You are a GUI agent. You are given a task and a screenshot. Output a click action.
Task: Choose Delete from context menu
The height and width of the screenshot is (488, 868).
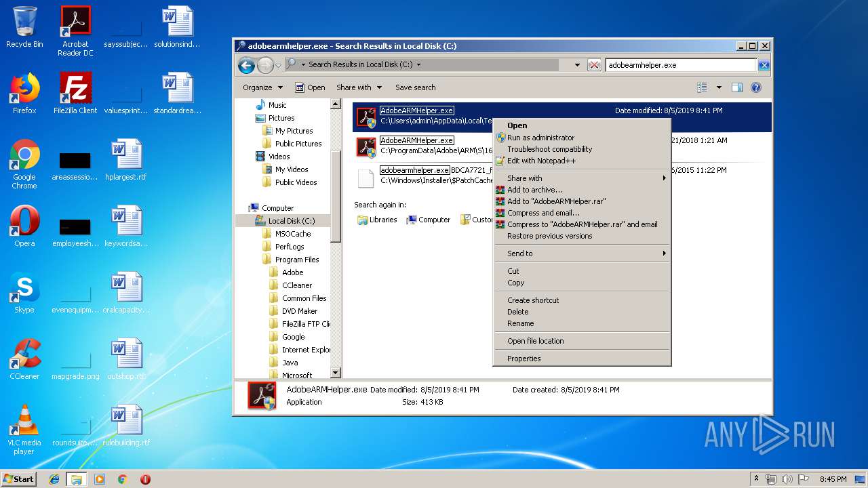582,312
